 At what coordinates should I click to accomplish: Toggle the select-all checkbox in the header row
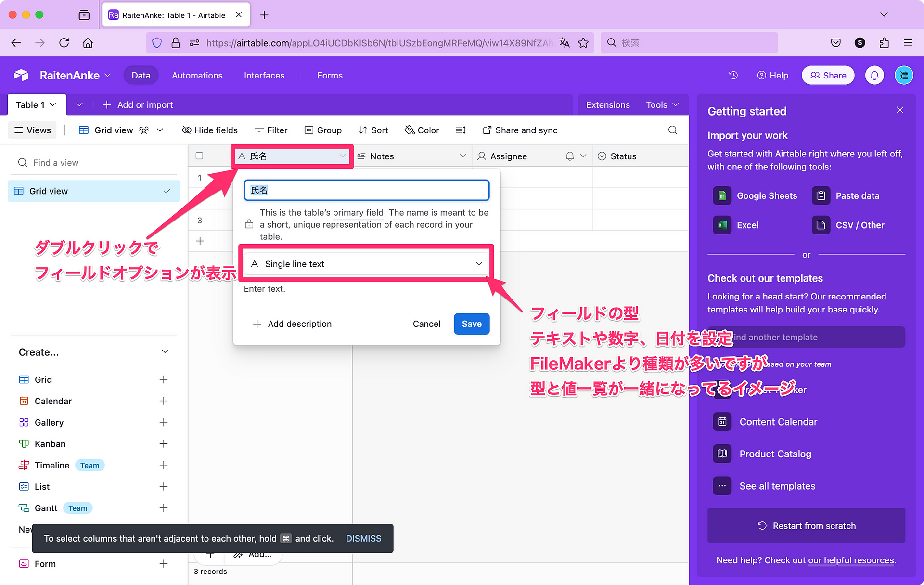click(x=199, y=156)
